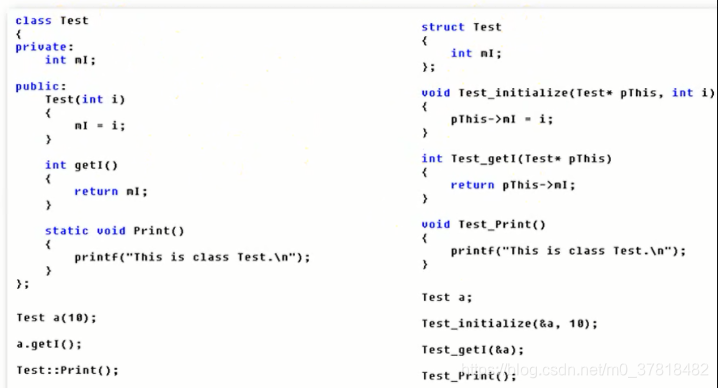Click the 'private:' access specifier
This screenshot has width=718, height=388.
[x=44, y=47]
